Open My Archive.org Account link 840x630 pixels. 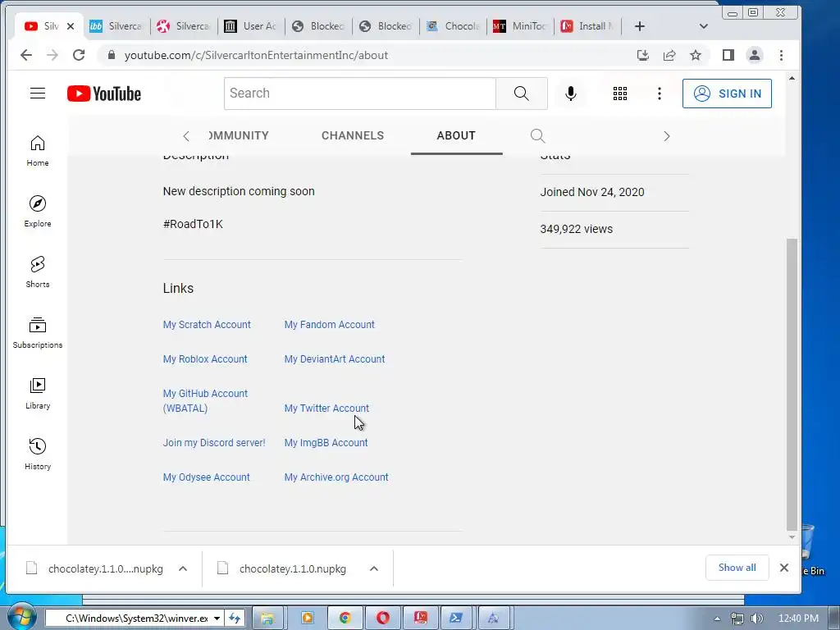click(336, 477)
